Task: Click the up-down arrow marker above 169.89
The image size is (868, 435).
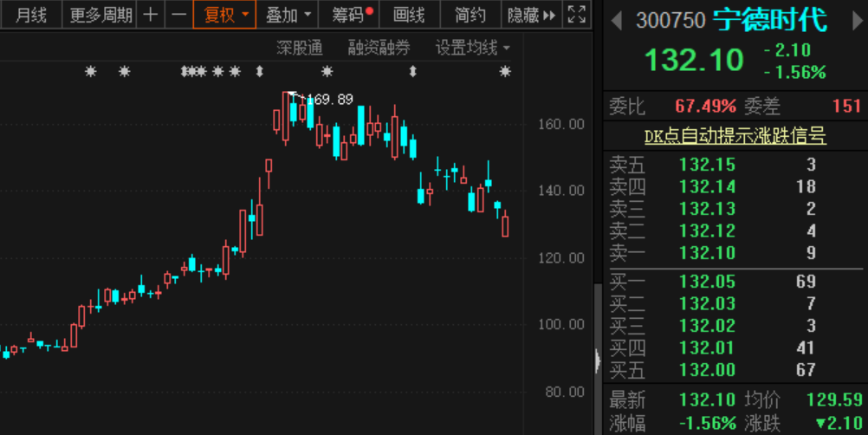Action: [259, 72]
